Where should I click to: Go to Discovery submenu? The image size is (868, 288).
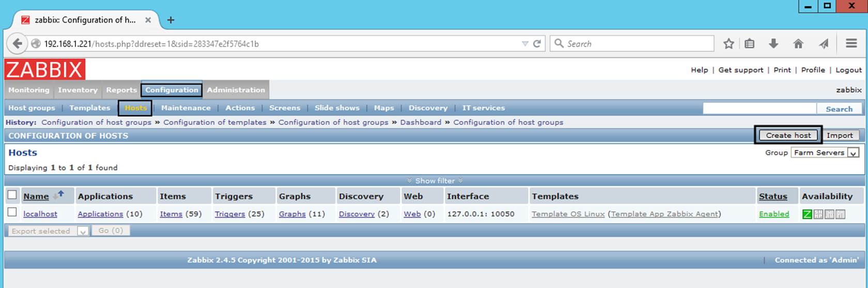click(428, 108)
